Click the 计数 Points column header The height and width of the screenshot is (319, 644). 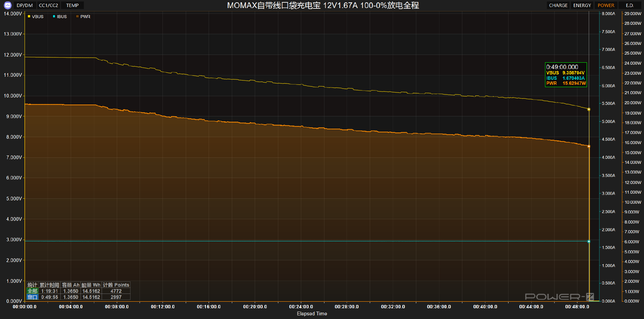[116, 285]
